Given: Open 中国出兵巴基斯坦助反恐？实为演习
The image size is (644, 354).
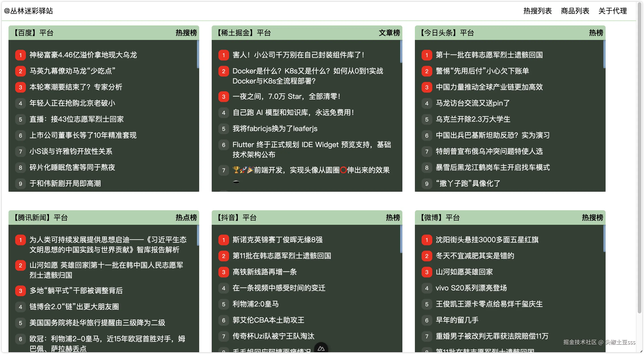Looking at the screenshot, I should 493,135.
